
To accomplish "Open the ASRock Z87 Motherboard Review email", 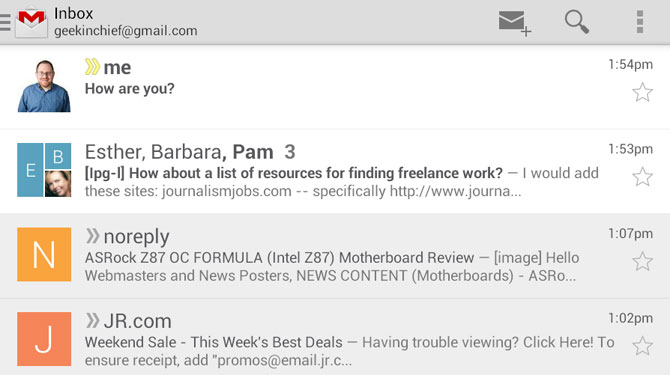I will point(335,256).
